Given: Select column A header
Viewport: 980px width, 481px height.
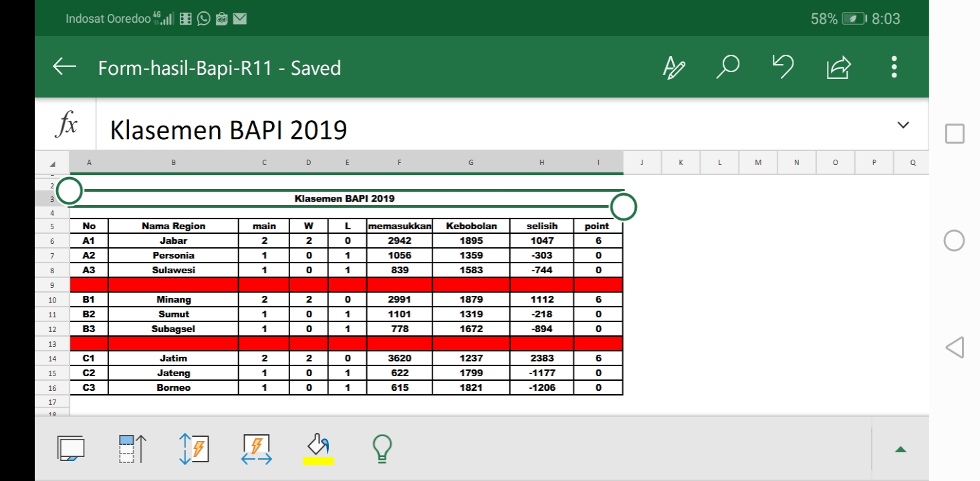Looking at the screenshot, I should coord(89,162).
